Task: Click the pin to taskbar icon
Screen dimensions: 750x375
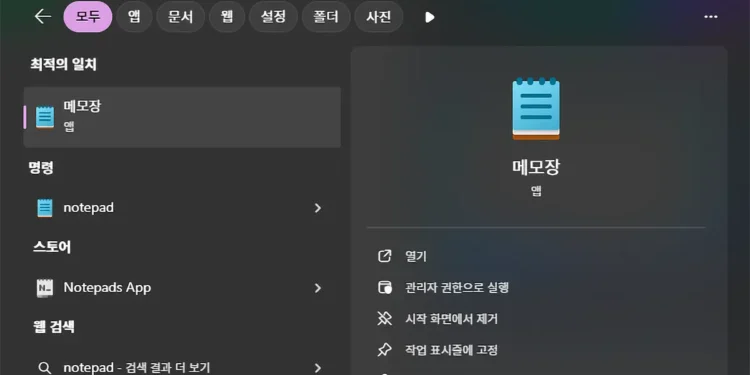Action: [385, 350]
